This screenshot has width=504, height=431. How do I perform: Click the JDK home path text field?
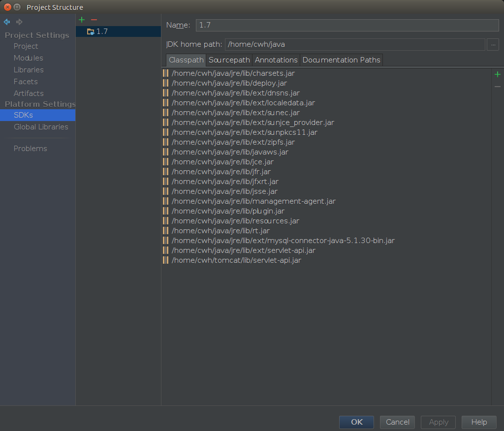(354, 44)
